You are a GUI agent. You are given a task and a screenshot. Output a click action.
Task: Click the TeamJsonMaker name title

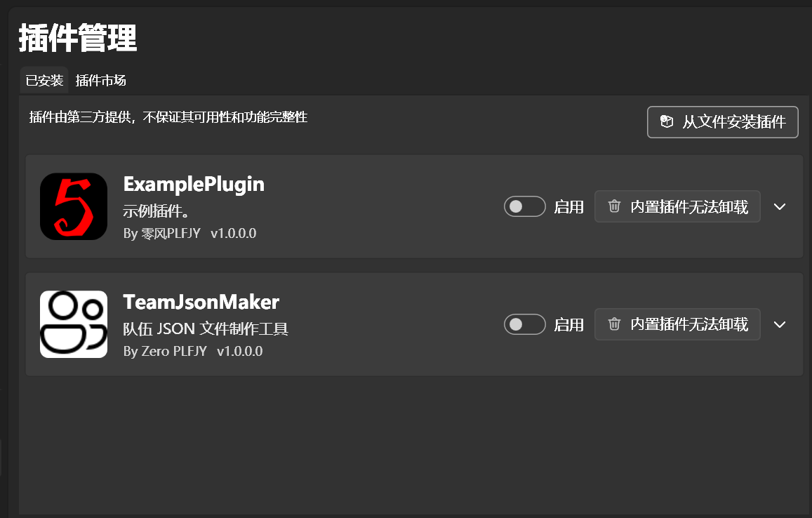[x=201, y=302]
